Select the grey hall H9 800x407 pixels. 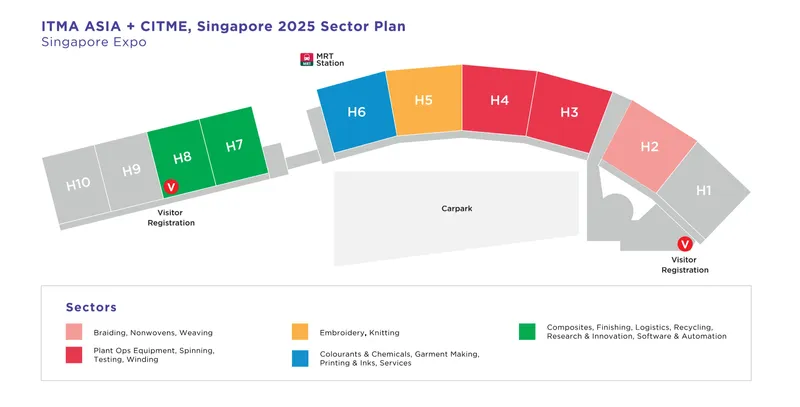tap(131, 171)
